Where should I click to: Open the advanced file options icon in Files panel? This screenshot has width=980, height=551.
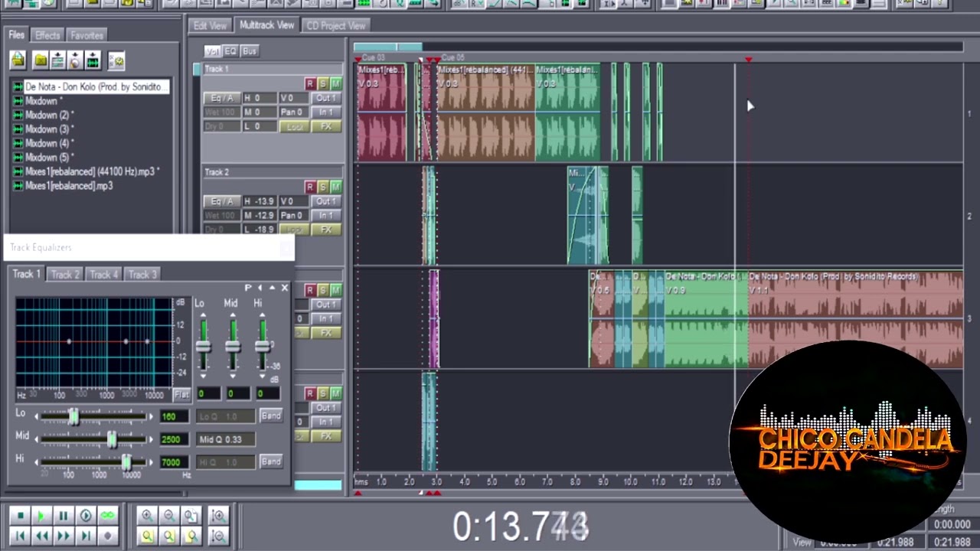click(116, 60)
